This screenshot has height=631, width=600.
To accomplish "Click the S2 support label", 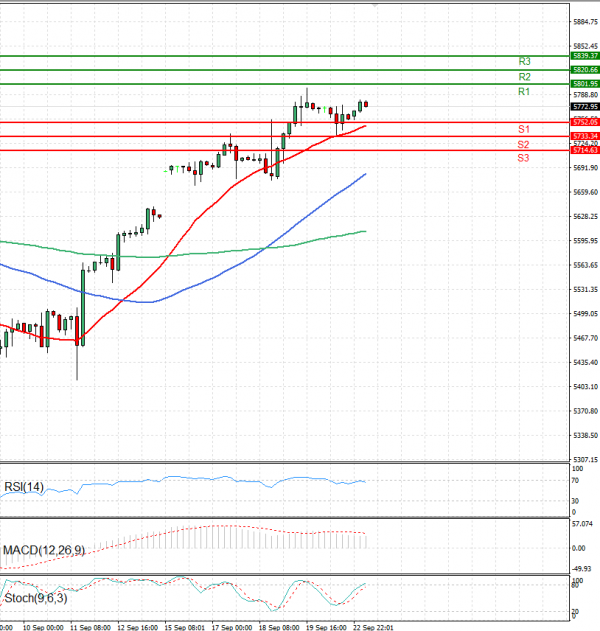I will [523, 144].
